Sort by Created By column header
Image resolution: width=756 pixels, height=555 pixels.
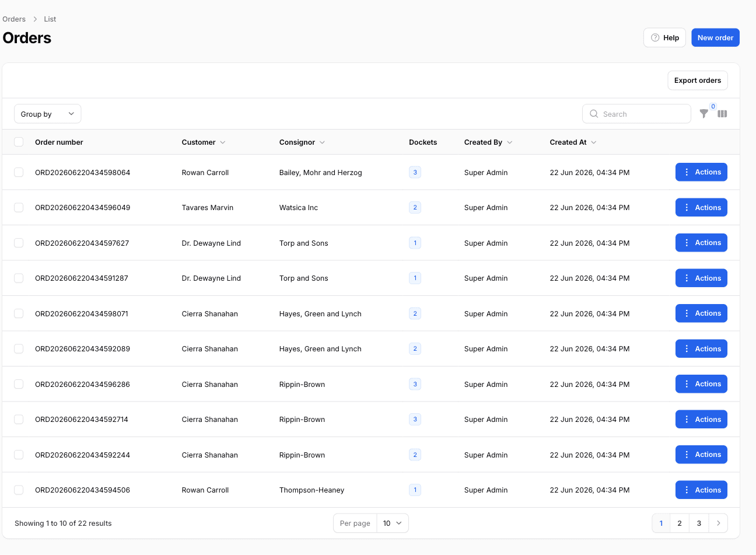[488, 142]
